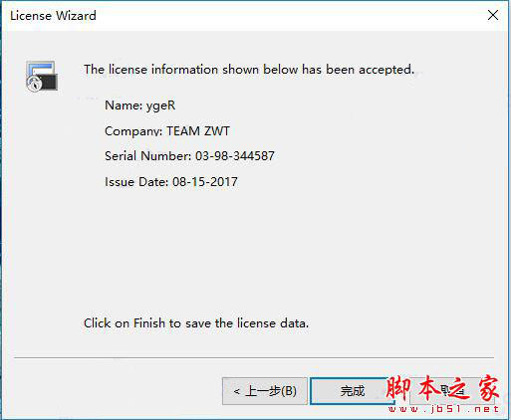Click the 'Click on Finish' instruction text
The width and height of the screenshot is (511, 420).
click(x=196, y=323)
